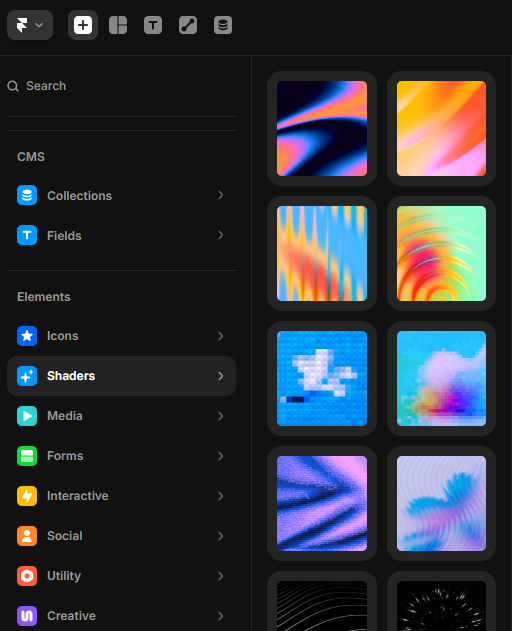This screenshot has height=631, width=512.
Task: Click the purple Creative icon
Action: point(27,616)
